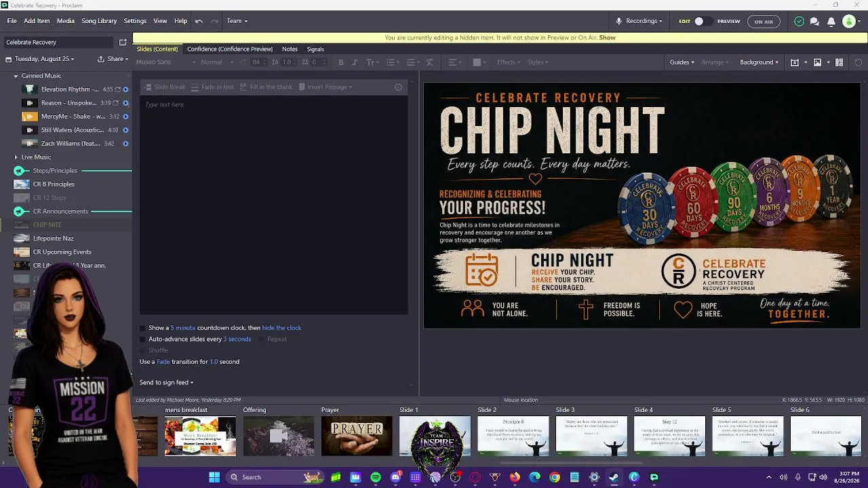Switch to the Signals tab
The height and width of the screenshot is (488, 868).
(315, 49)
